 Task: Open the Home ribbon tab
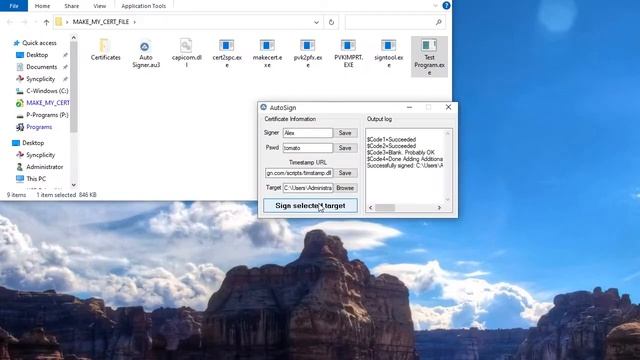42,6
